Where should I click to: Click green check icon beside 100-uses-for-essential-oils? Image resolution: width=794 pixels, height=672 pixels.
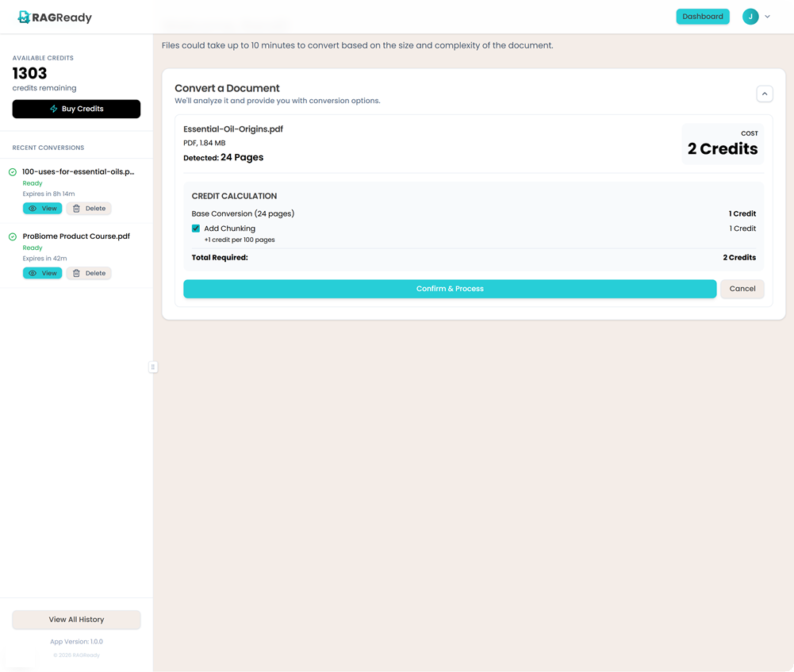pos(13,172)
